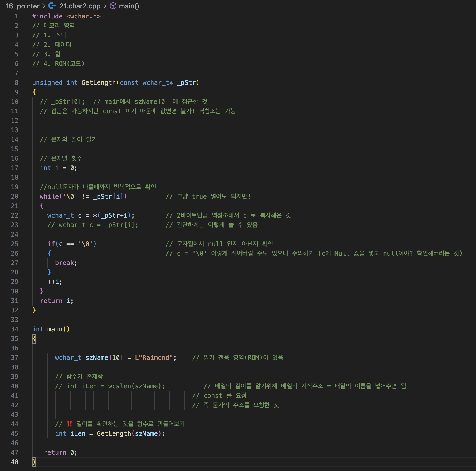476x471 pixels.
Task: Click the 'const wchar_t* _pStr' parameter
Action: (x=158, y=83)
